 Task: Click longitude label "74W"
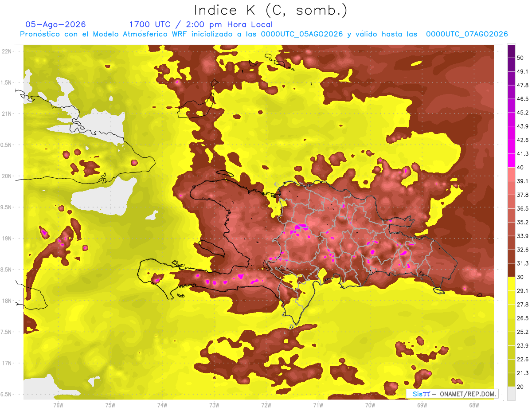[x=162, y=405]
